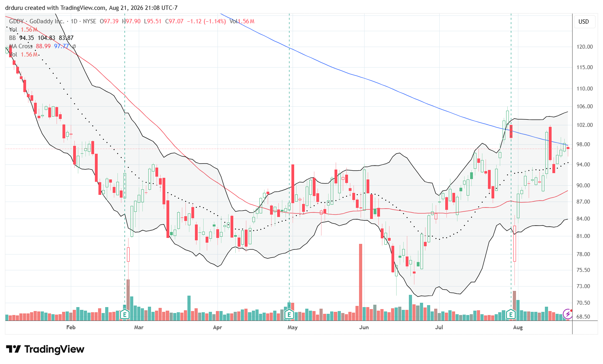Open the USD currency selector
This screenshot has height=364, width=603.
point(584,22)
